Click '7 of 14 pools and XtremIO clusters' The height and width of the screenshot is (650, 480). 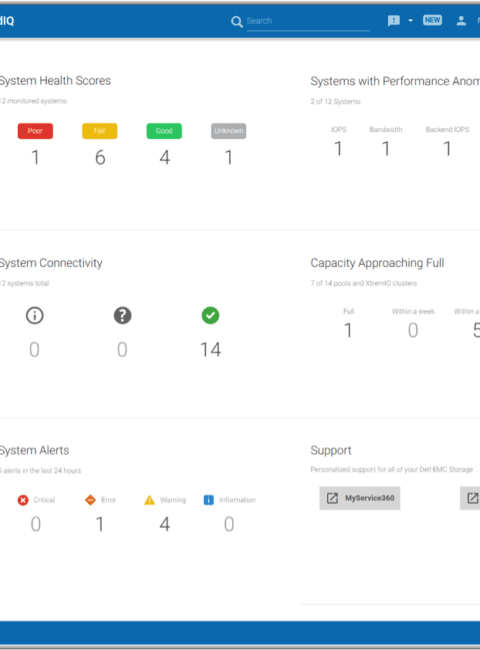pyautogui.click(x=364, y=283)
